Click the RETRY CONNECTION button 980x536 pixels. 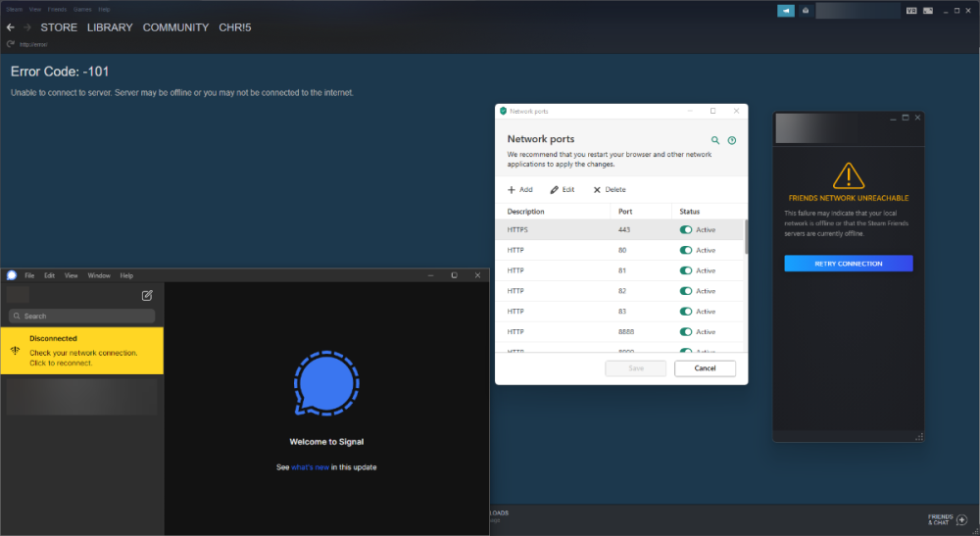848,264
